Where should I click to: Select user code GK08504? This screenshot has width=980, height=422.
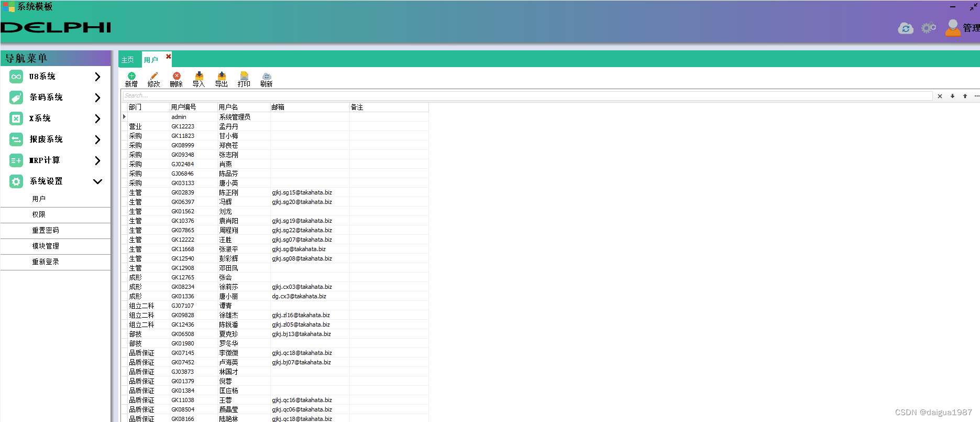click(193, 409)
